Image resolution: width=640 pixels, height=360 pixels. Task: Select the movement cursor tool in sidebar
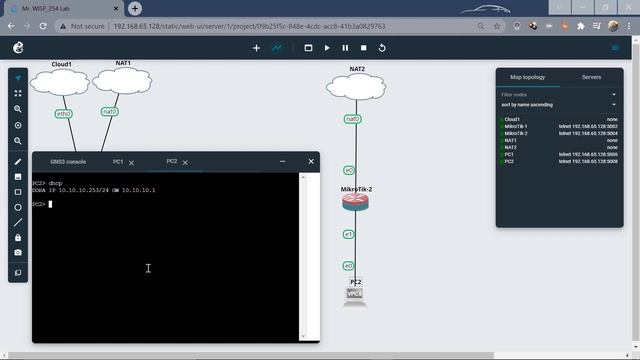(x=18, y=78)
